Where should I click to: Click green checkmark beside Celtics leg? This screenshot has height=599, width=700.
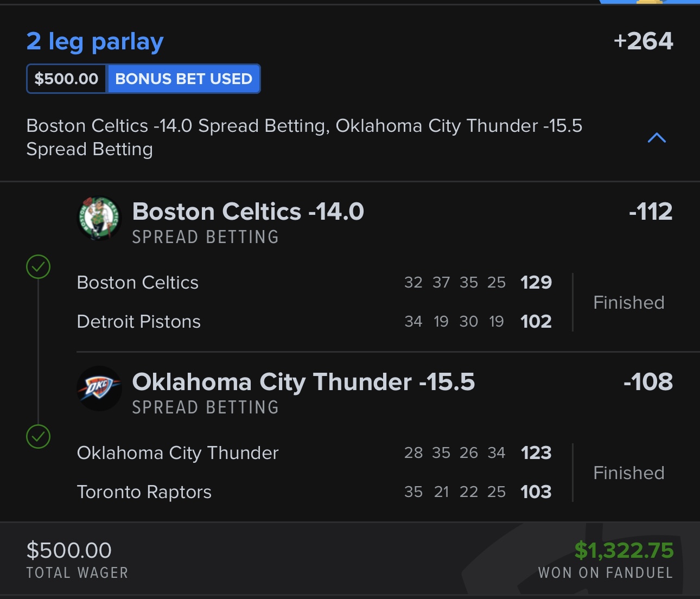point(39,267)
